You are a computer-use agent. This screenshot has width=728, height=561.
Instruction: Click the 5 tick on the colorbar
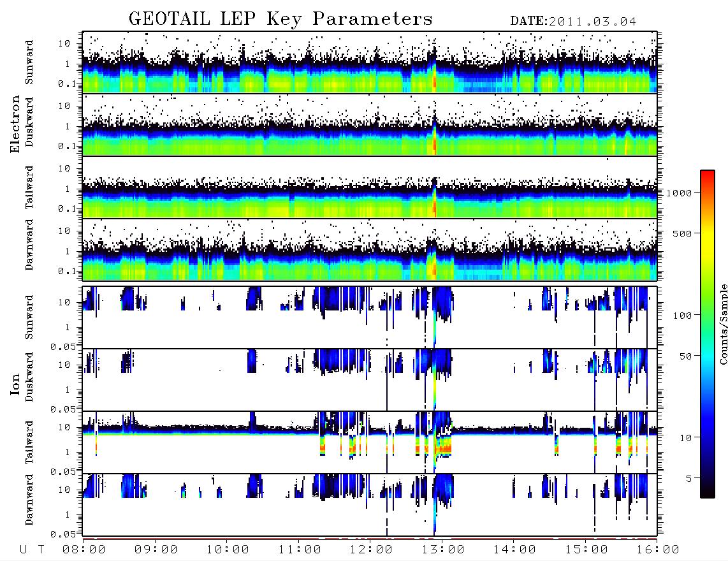click(688, 478)
